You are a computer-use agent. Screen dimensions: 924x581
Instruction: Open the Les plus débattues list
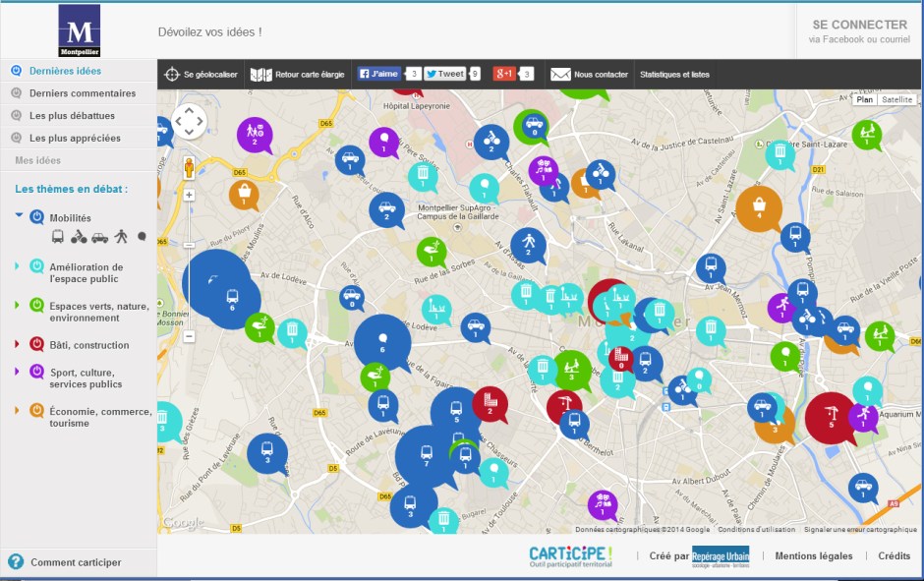point(72,116)
